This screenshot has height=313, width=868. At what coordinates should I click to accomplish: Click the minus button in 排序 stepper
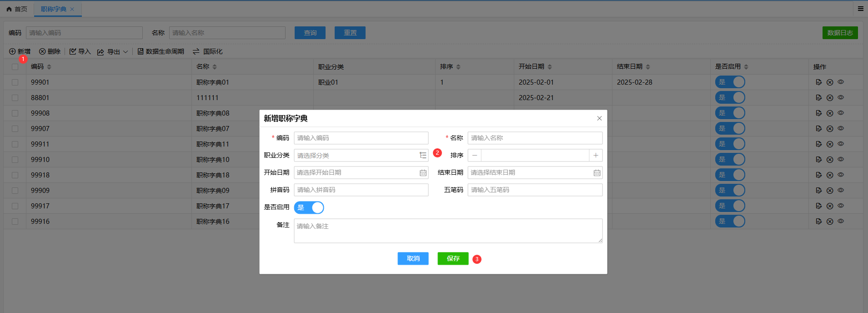[x=475, y=156]
